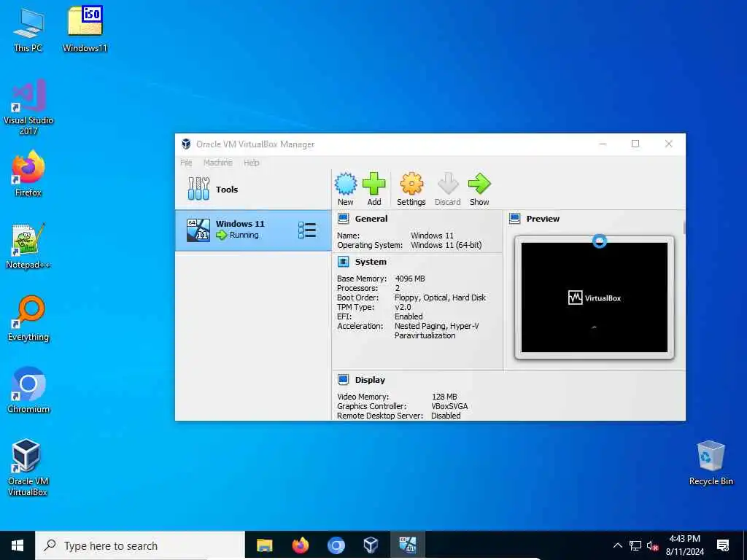Select the Everything search desktop shortcut
This screenshot has height=560, width=747.
28,319
